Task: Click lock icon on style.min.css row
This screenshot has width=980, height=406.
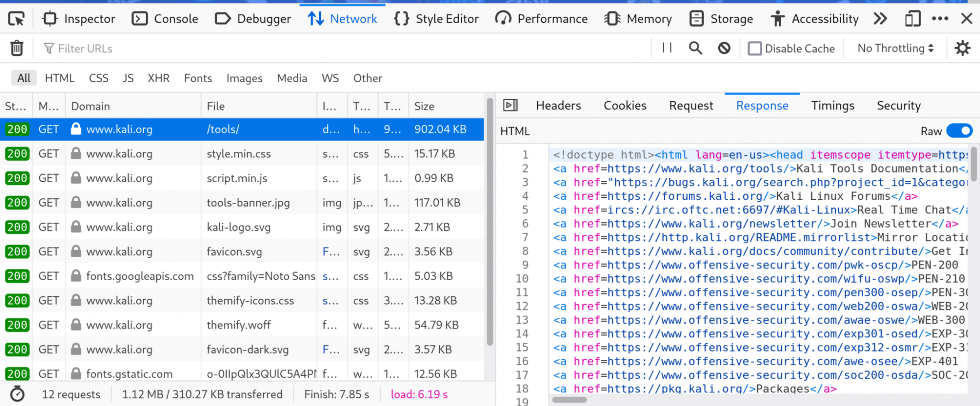Action: click(75, 153)
